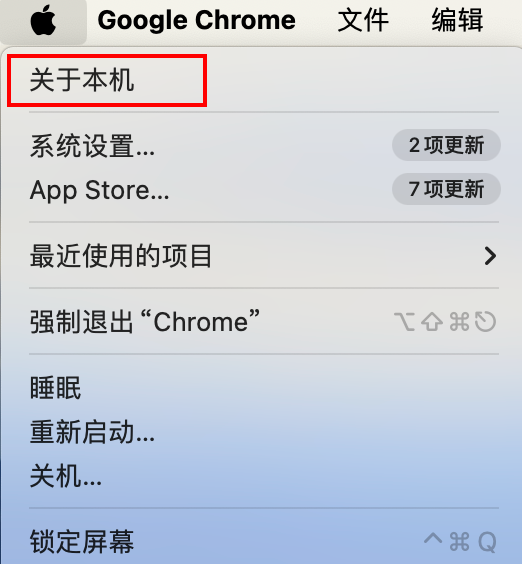Open the 文件 menu
The width and height of the screenshot is (522, 564).
[x=363, y=20]
